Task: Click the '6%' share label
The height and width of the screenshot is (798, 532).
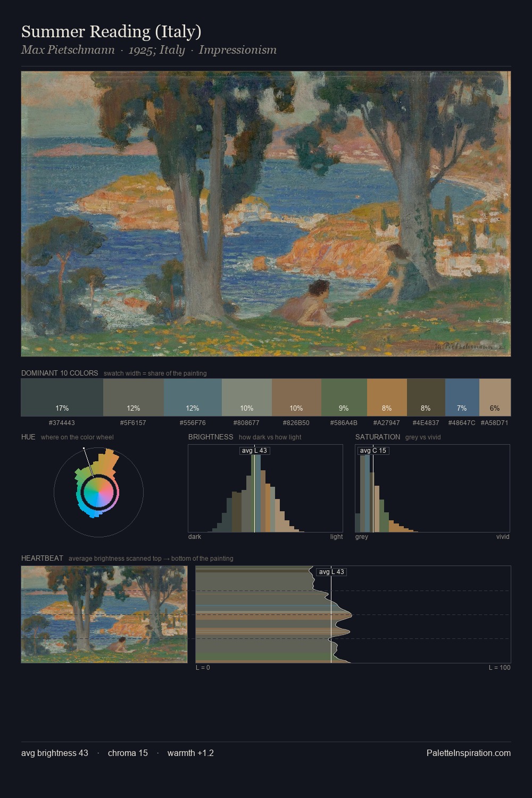Action: (495, 408)
